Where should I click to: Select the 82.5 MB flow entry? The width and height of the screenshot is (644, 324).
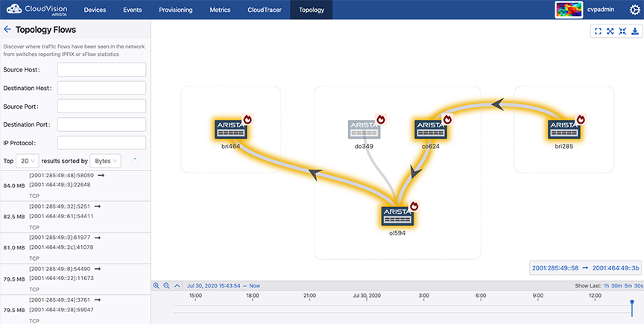[75, 217]
